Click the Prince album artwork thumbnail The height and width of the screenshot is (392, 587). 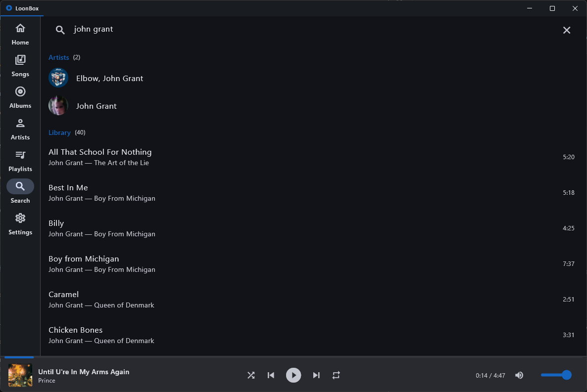[20, 375]
